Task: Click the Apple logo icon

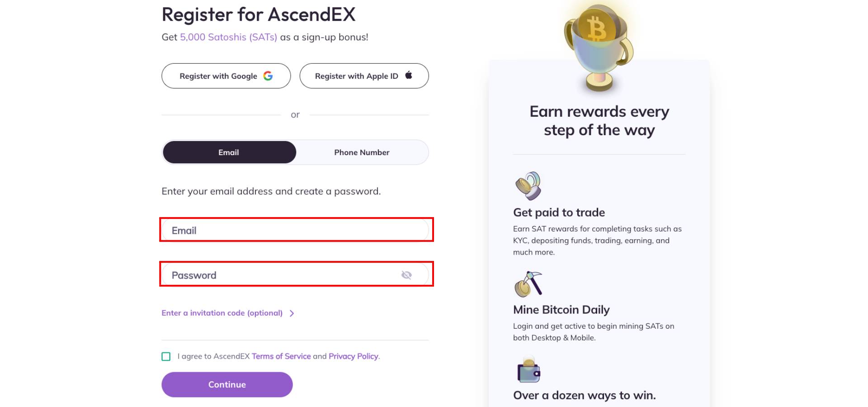Action: (409, 75)
